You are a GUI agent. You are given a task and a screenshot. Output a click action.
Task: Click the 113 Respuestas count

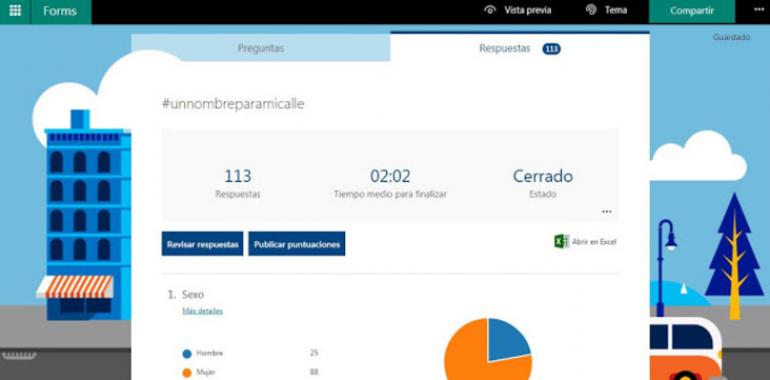(238, 176)
